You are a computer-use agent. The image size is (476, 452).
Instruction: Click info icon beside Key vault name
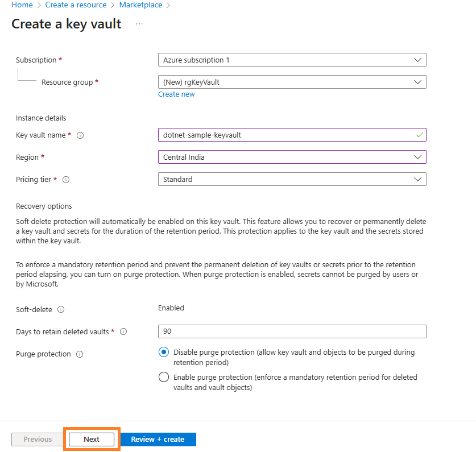(x=80, y=135)
